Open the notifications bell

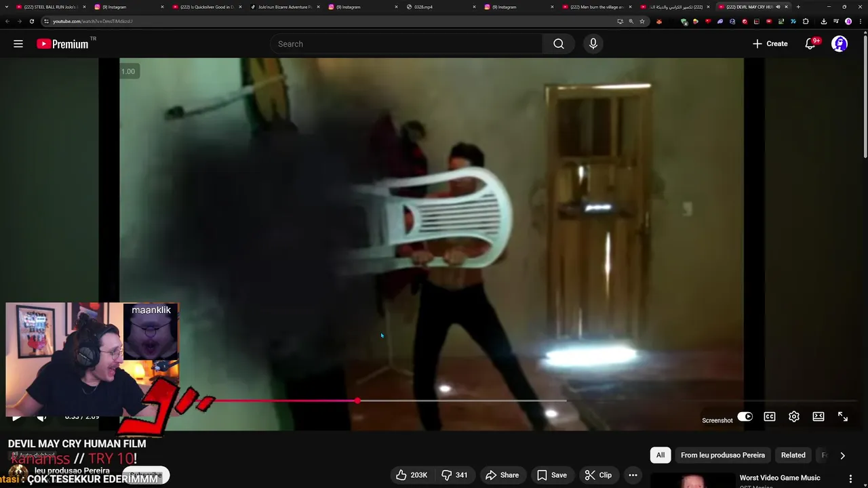[810, 44]
